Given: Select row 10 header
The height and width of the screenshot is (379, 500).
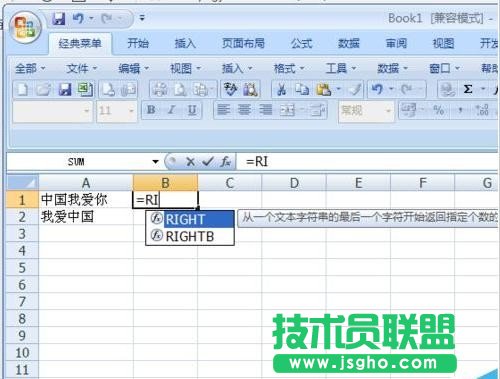Looking at the screenshot, I should [22, 353].
